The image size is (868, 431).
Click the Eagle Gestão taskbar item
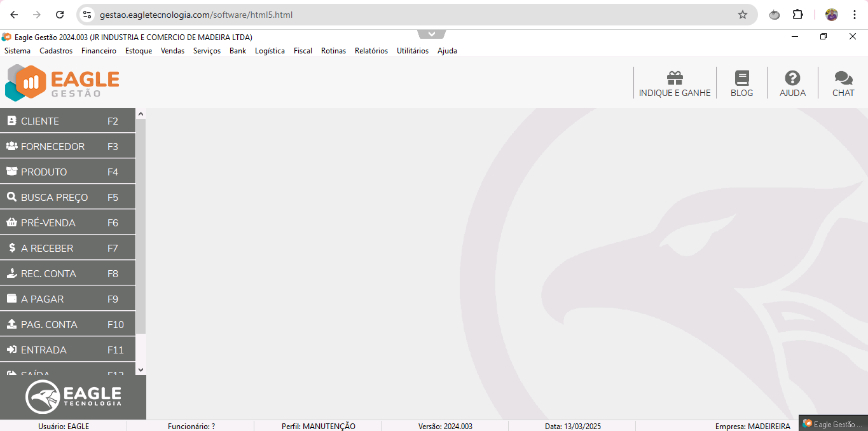pyautogui.click(x=833, y=424)
